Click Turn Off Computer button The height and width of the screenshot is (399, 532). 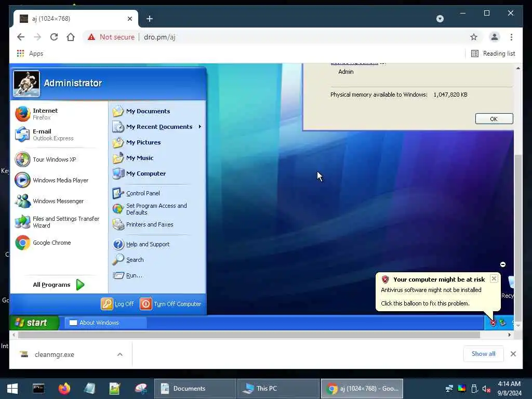171,304
